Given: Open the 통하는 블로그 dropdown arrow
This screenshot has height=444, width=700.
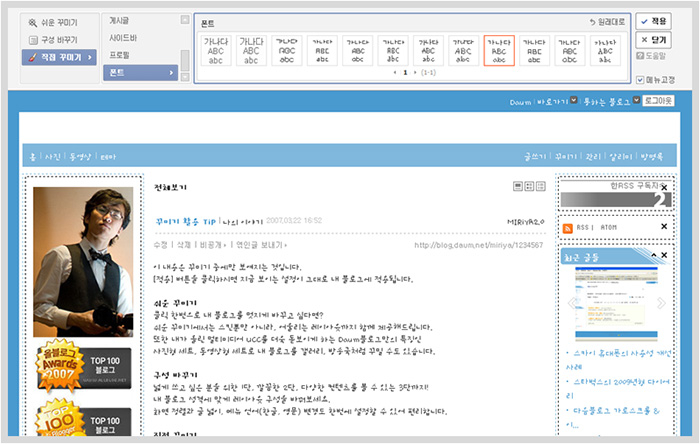Looking at the screenshot, I should pos(636,100).
